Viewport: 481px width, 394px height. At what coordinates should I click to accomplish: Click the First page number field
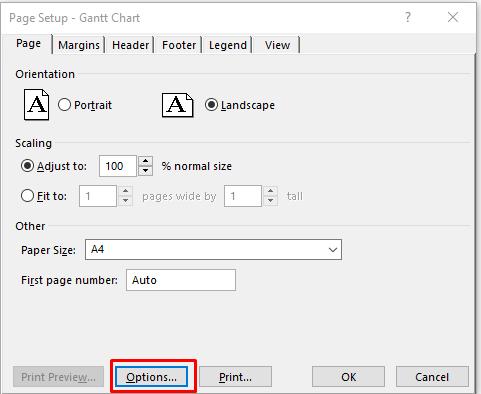click(x=181, y=280)
